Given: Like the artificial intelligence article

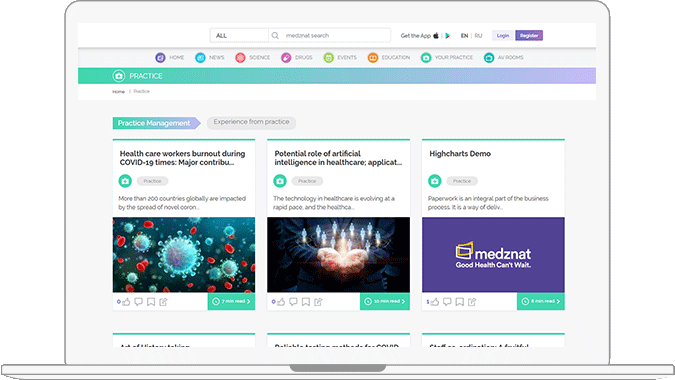Looking at the screenshot, I should click(x=281, y=302).
